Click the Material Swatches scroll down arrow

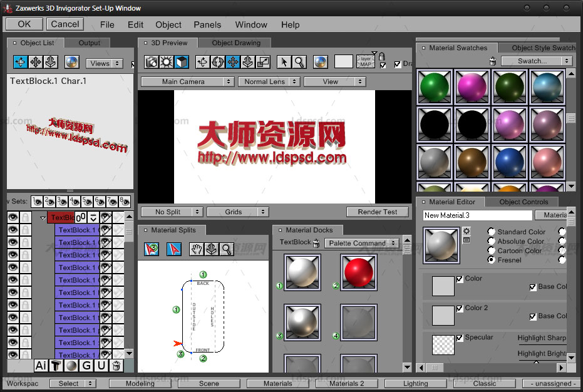(571, 185)
